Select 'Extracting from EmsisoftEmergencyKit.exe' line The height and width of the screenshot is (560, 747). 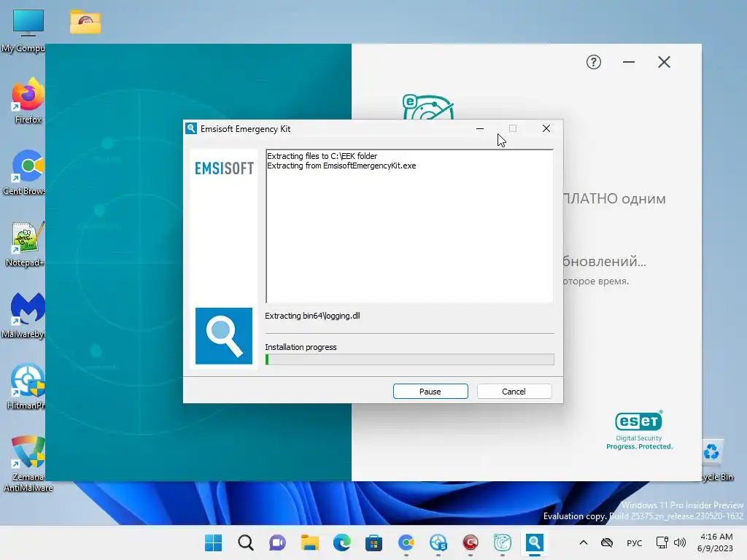point(341,166)
